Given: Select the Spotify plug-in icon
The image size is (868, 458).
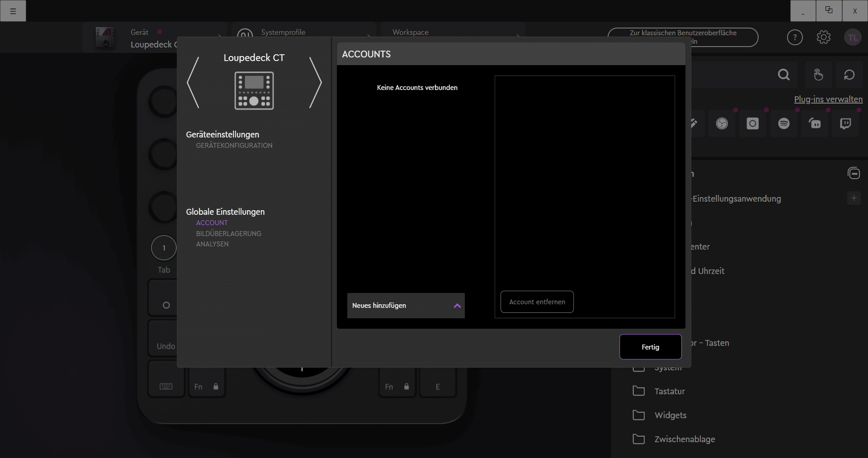Looking at the screenshot, I should click(784, 123).
